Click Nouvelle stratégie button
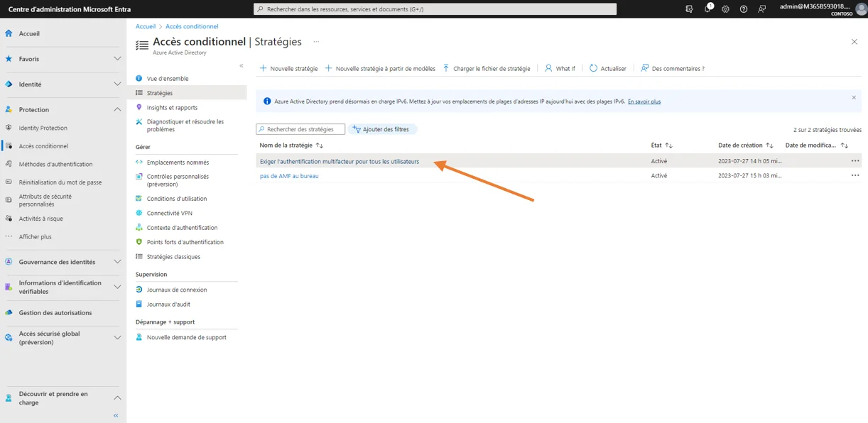 click(288, 69)
